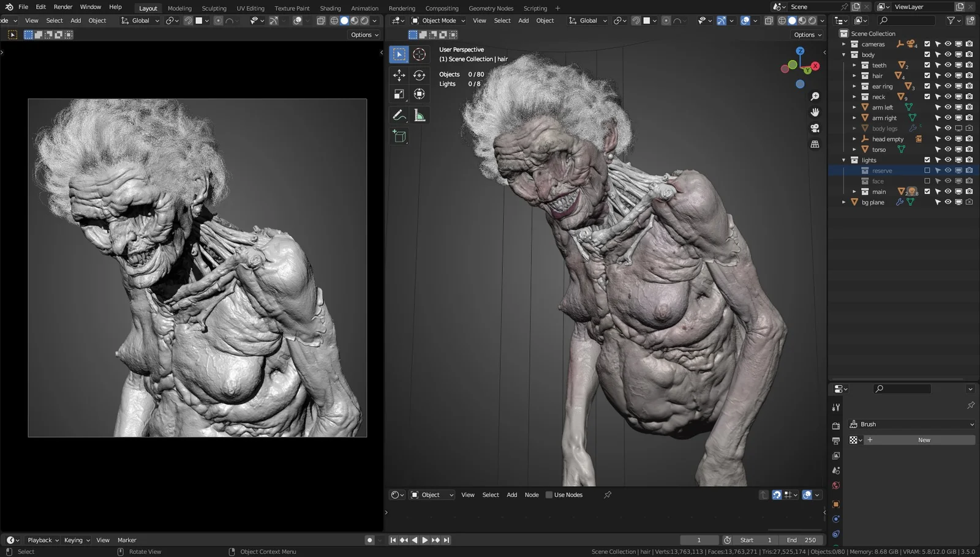
Task: Switch to the Sculpting workspace tab
Action: click(x=214, y=8)
